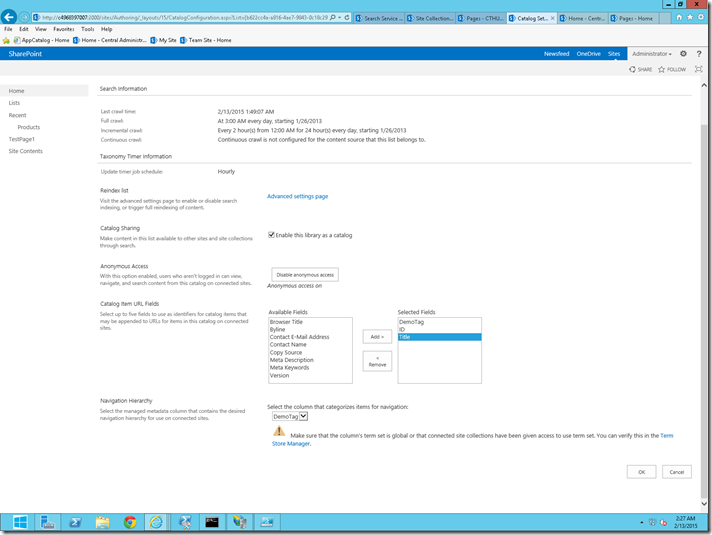Switch to Pages - Home browser tab
Image resolution: width=712 pixels, height=535 pixels.
[x=633, y=18]
